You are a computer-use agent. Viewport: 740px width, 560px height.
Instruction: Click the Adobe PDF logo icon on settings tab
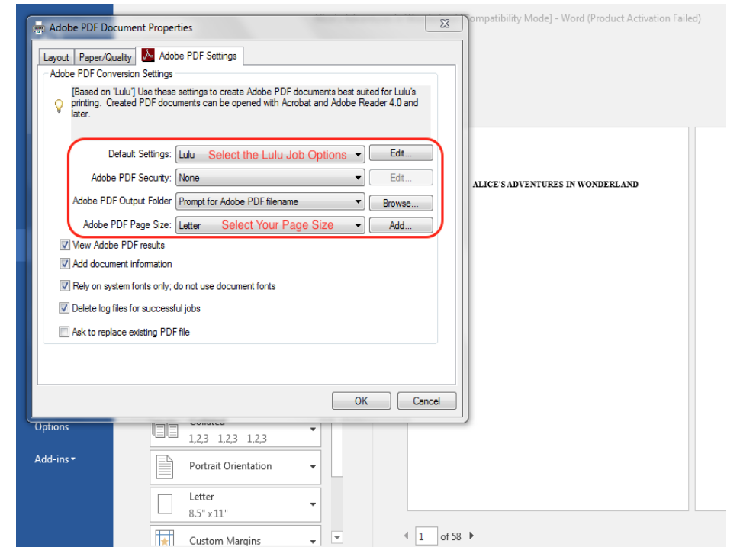(148, 55)
